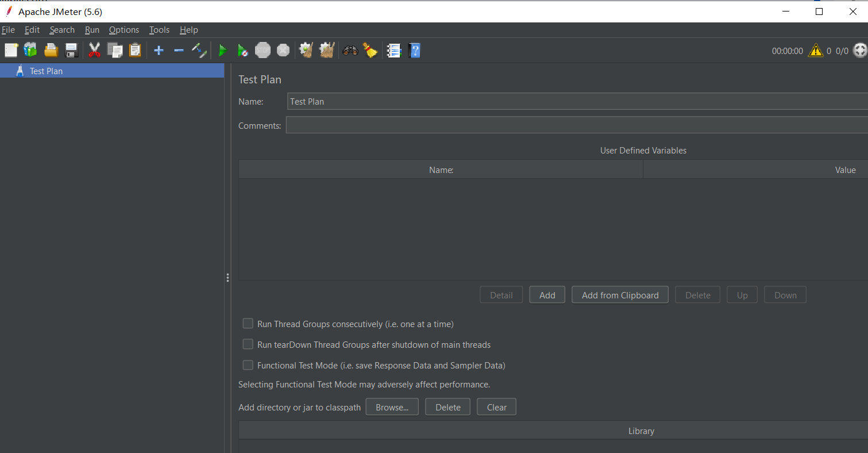This screenshot has height=453, width=868.
Task: Click the User Defined Variables label
Action: click(x=643, y=150)
